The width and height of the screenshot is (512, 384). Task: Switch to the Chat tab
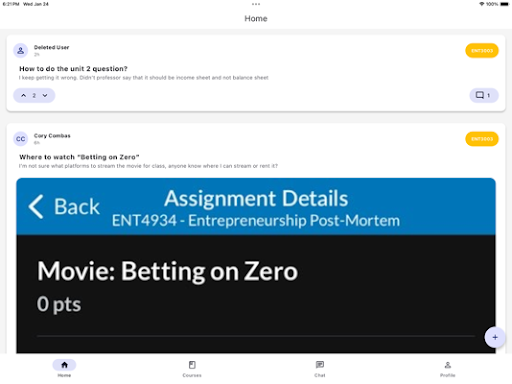pyautogui.click(x=320, y=368)
